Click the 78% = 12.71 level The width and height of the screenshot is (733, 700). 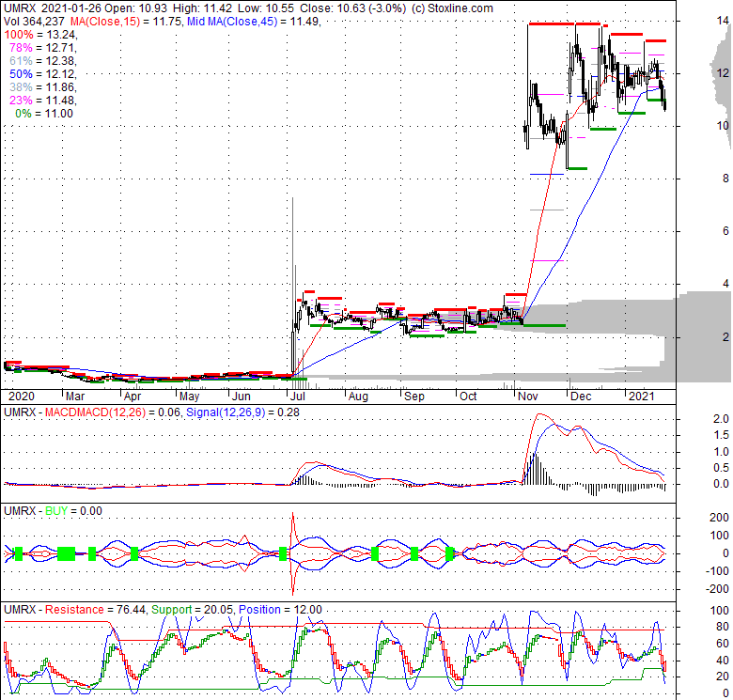[42, 48]
